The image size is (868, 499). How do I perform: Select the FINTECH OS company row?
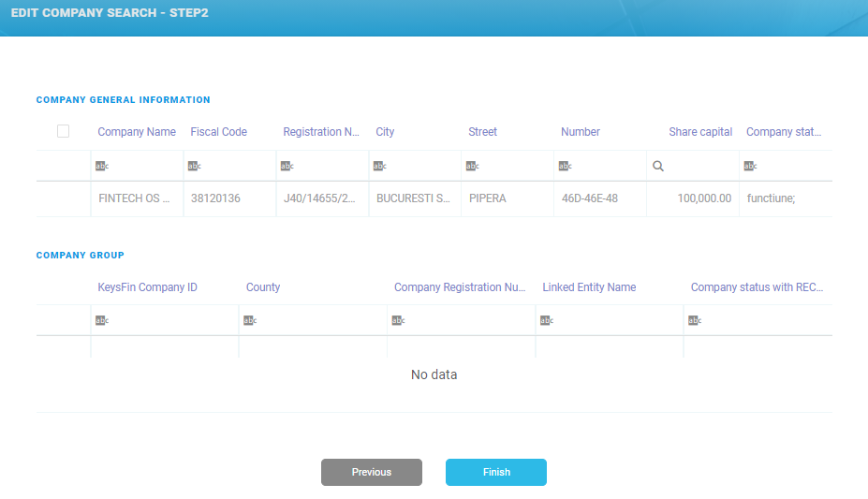point(135,198)
